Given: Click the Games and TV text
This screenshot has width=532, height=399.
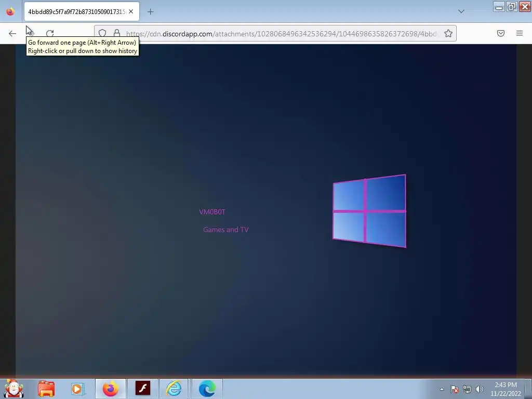Looking at the screenshot, I should coord(225,230).
